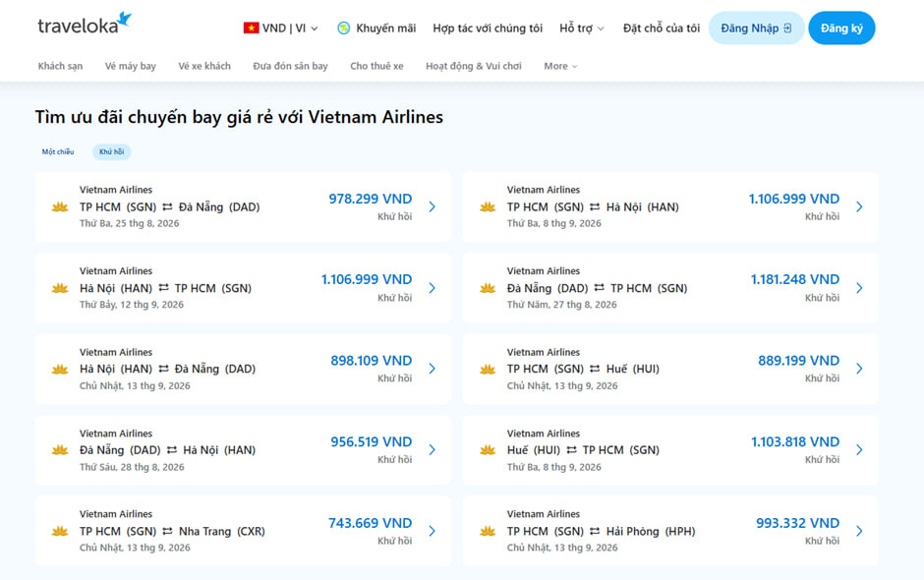Go to the Khách sạn tab
This screenshot has height=580, width=924.
(60, 66)
